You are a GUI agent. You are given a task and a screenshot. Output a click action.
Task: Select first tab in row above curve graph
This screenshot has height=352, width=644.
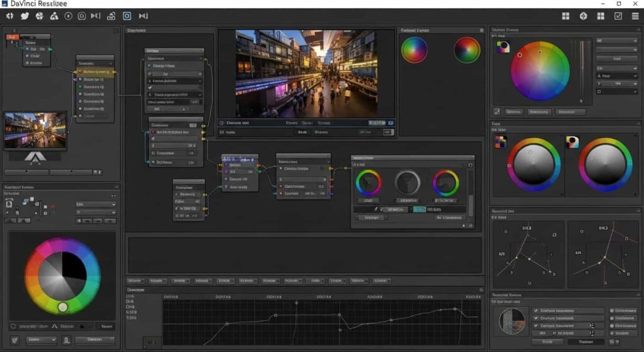(x=135, y=281)
